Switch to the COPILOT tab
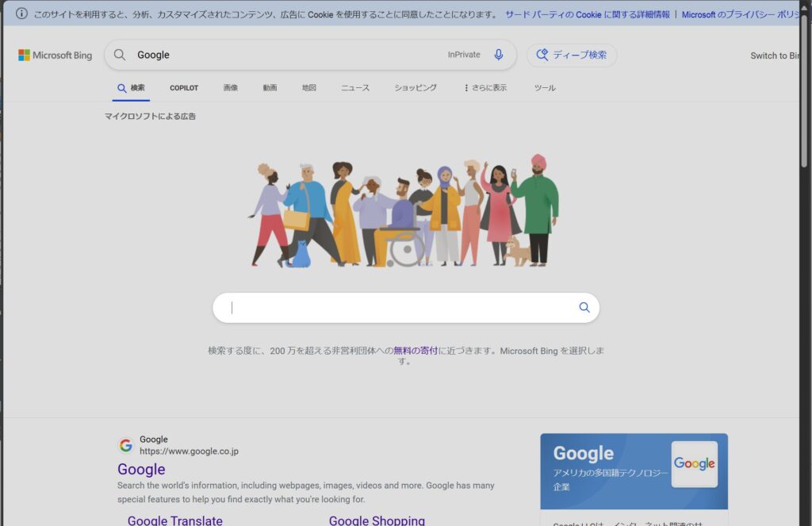This screenshot has height=526, width=812. (184, 88)
